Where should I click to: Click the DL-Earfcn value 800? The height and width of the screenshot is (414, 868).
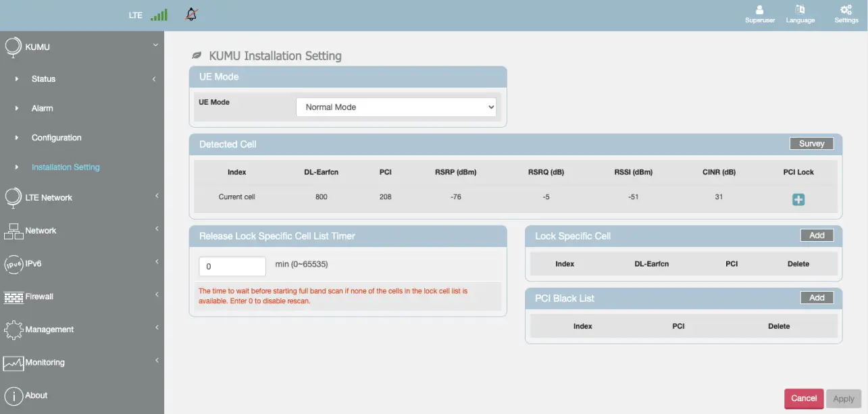pyautogui.click(x=321, y=197)
